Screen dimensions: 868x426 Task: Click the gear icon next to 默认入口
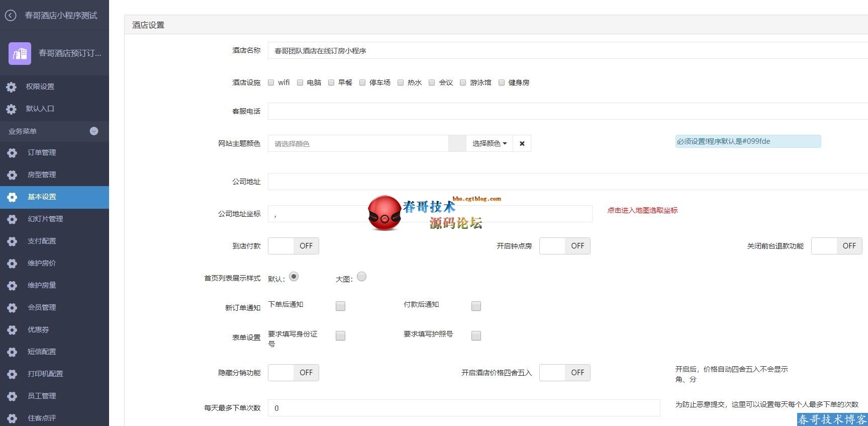[x=11, y=109]
